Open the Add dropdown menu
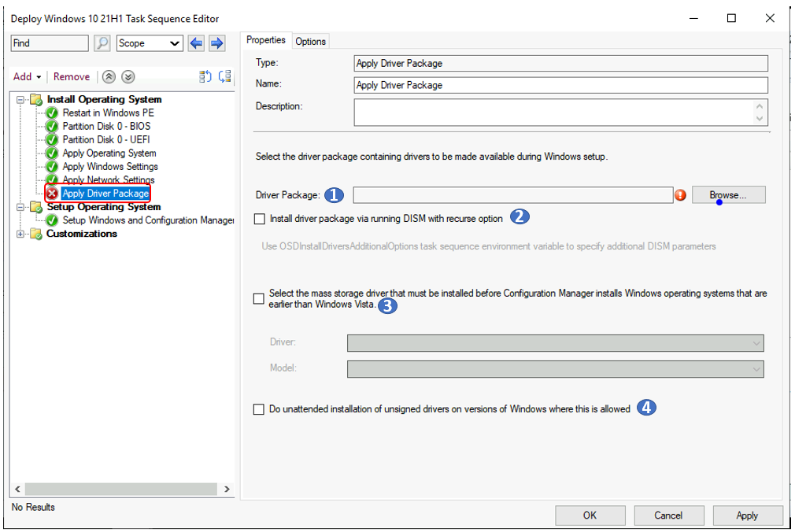 [x=27, y=76]
